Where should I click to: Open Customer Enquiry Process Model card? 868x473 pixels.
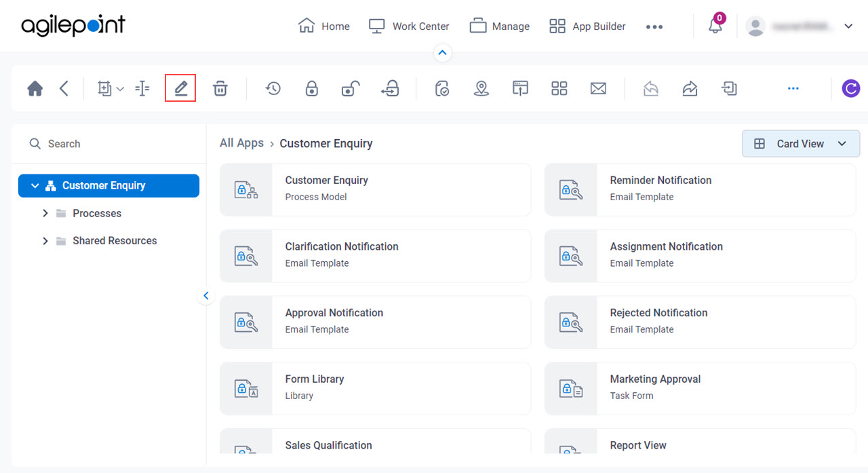point(375,189)
